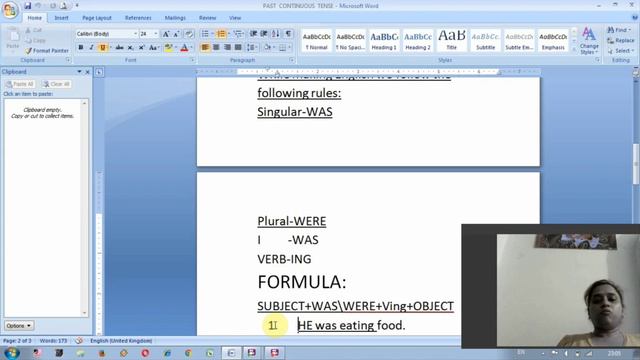Toggle Align Text Right

(227, 48)
